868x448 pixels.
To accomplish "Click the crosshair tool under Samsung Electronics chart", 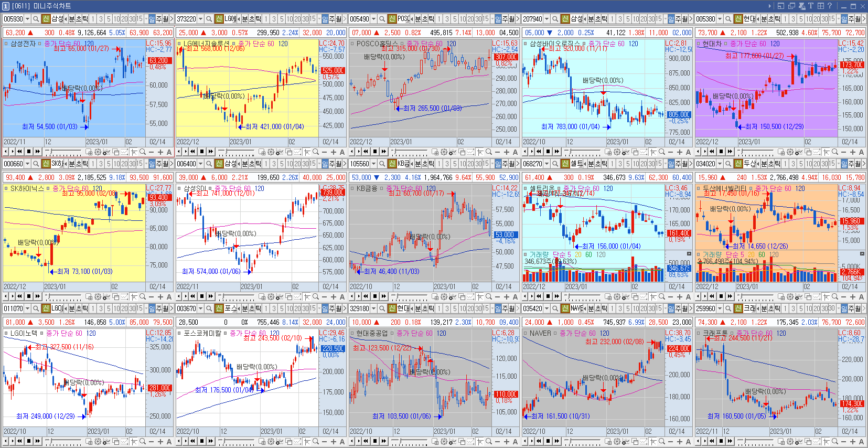I will pyautogui.click(x=134, y=152).
